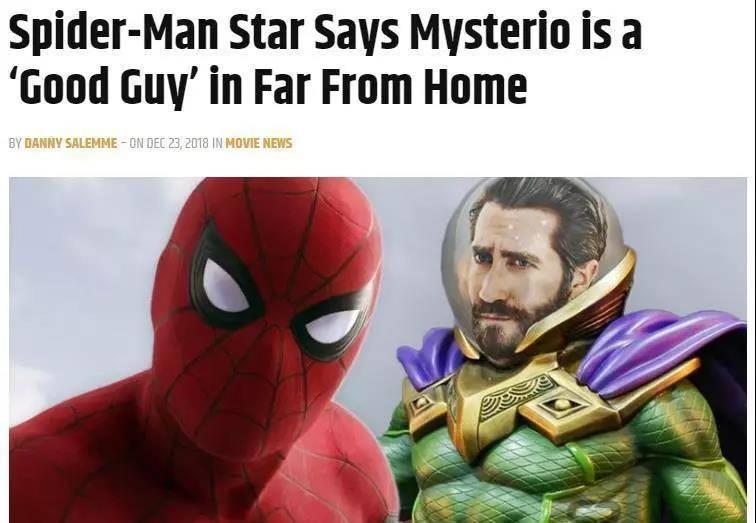Image resolution: width=756 pixels, height=523 pixels.
Task: Click the publish date Dec 23, 2018
Action: [x=177, y=143]
